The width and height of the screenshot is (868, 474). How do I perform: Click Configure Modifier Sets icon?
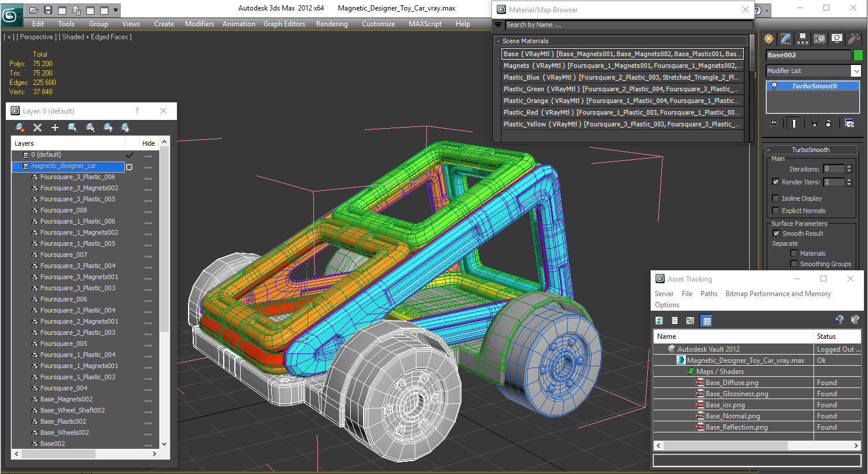click(849, 123)
